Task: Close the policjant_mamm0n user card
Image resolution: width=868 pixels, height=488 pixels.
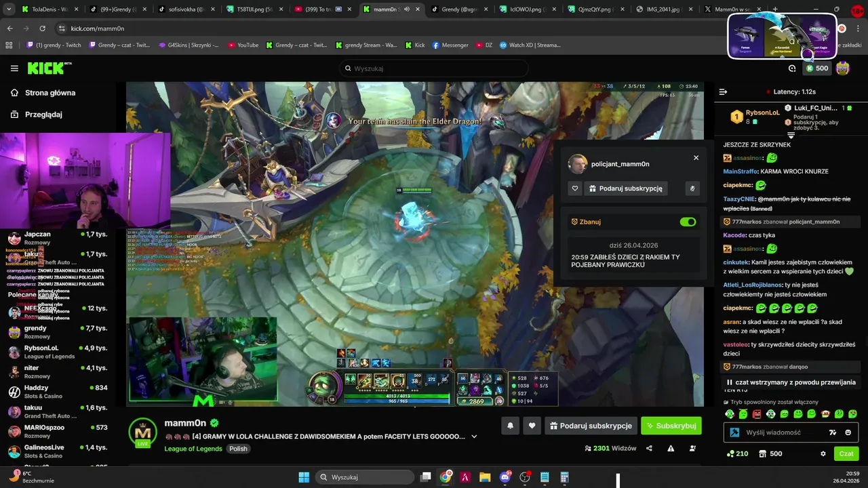Action: click(x=696, y=158)
